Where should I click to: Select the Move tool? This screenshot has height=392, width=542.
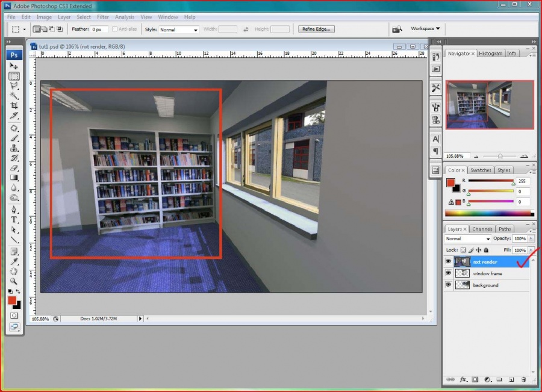14,66
